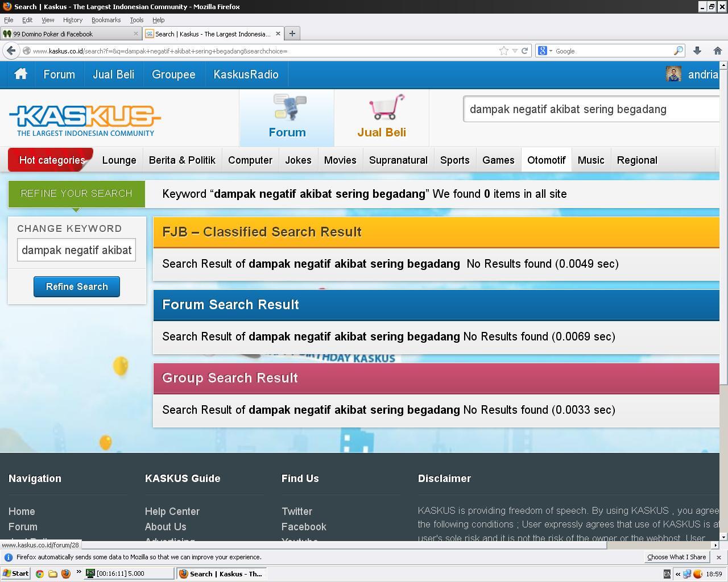The height and width of the screenshot is (582, 728).
Task: Open the Edit menu
Action: click(x=27, y=20)
